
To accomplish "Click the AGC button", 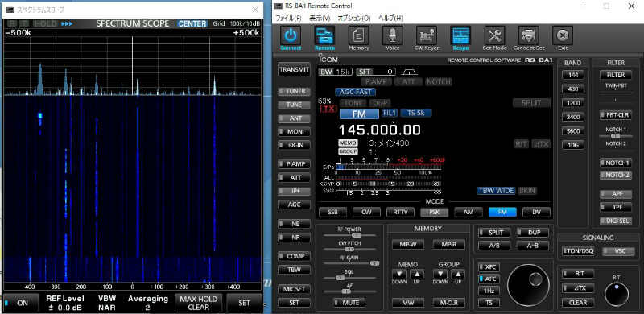I will pos(294,205).
